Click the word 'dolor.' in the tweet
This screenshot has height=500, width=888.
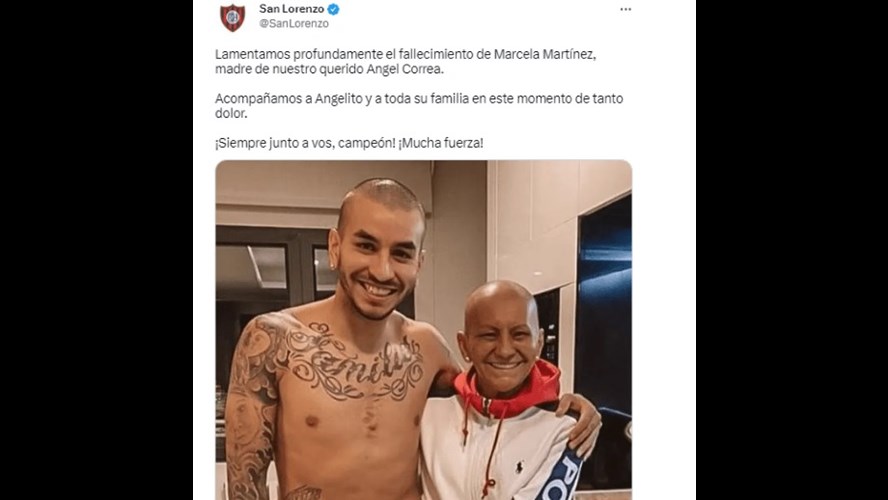[x=230, y=113]
